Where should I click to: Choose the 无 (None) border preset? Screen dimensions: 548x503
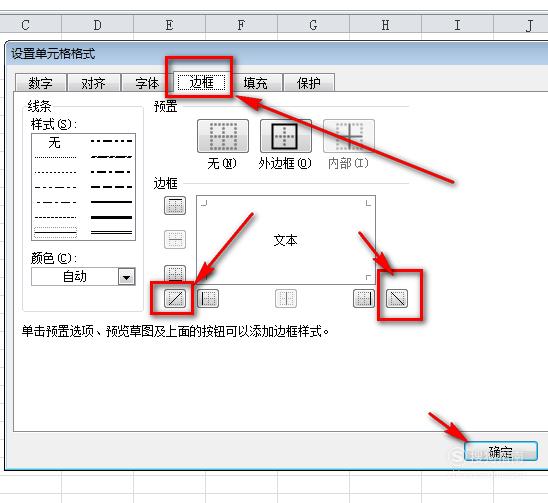[223, 136]
